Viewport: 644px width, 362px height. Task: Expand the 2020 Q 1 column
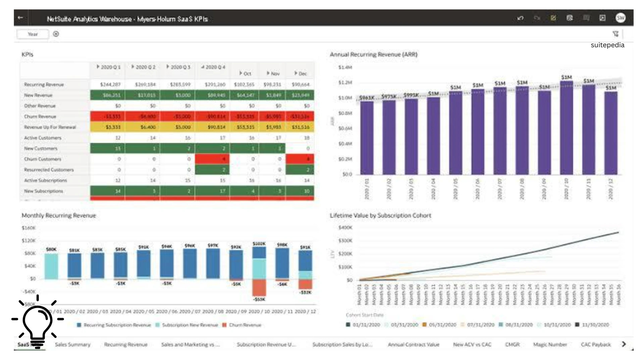point(98,67)
